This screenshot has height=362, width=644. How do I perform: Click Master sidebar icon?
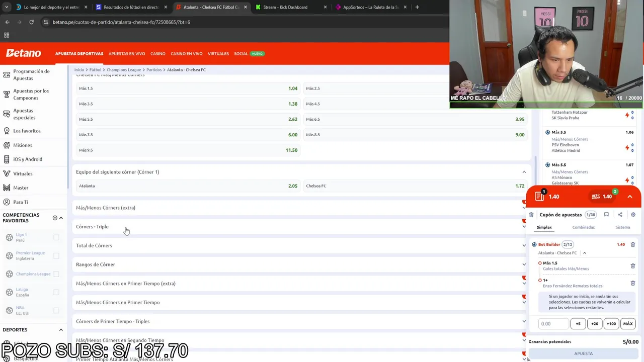(7, 188)
